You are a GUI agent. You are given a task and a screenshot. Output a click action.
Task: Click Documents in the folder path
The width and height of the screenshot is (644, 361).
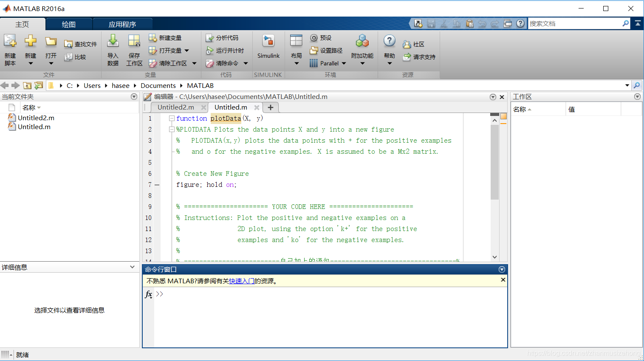point(158,85)
